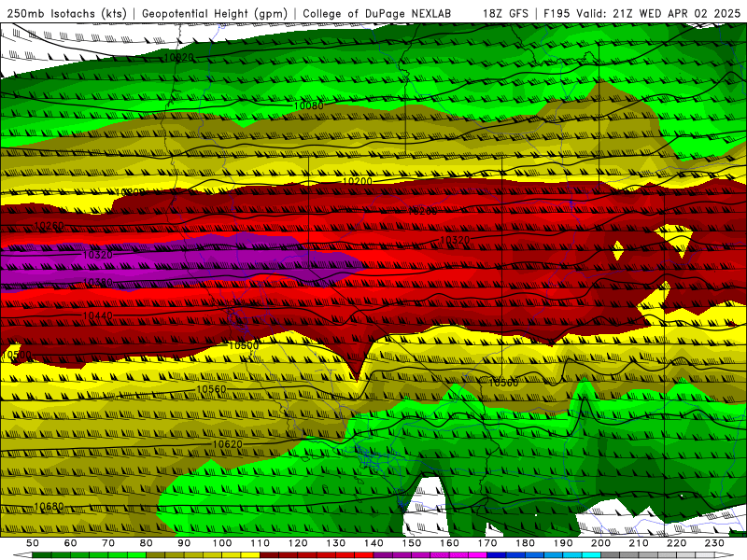Screen dimensions: 747x560
Task: Click the 210 value on the color scale
Action: [x=639, y=543]
